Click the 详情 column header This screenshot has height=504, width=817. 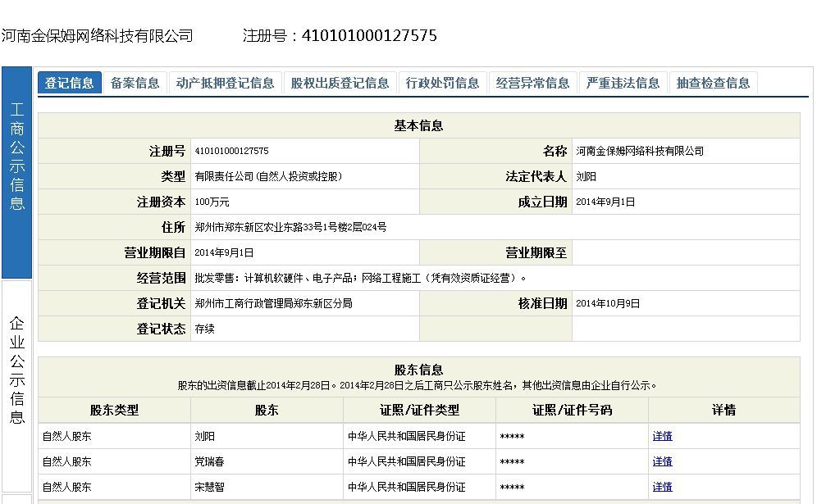click(x=724, y=411)
